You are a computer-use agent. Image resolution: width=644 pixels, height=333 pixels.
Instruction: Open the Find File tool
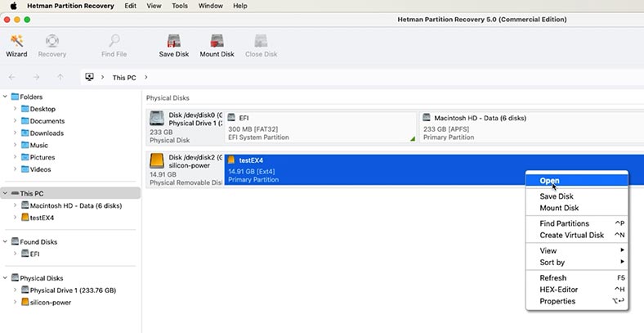point(114,46)
